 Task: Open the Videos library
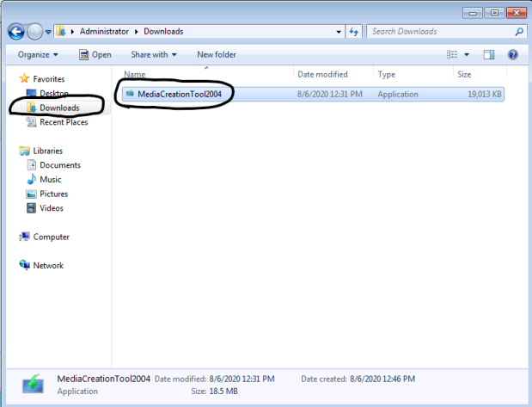pos(52,208)
